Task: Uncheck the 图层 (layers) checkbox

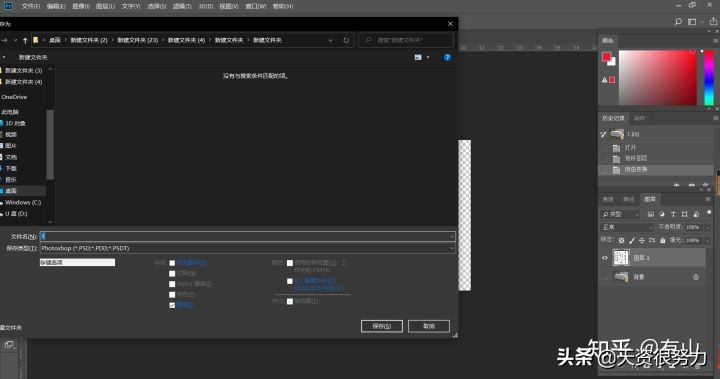Action: [172, 305]
